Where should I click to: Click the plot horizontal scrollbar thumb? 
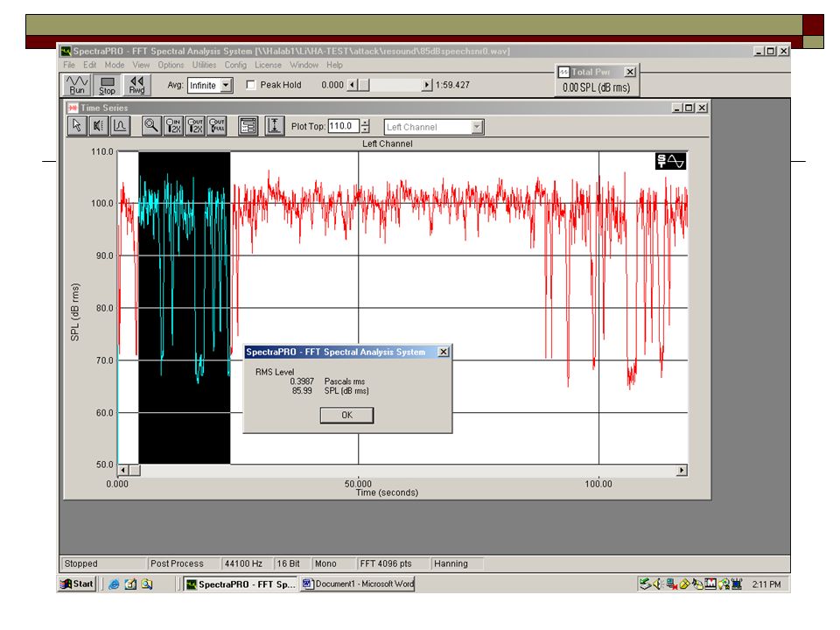coord(135,471)
